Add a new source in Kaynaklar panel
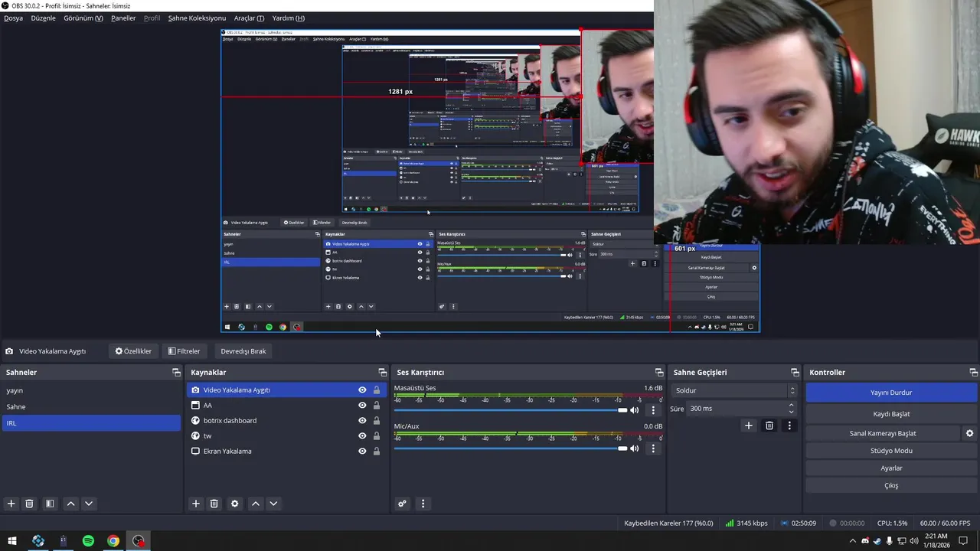The width and height of the screenshot is (980, 551). (196, 504)
